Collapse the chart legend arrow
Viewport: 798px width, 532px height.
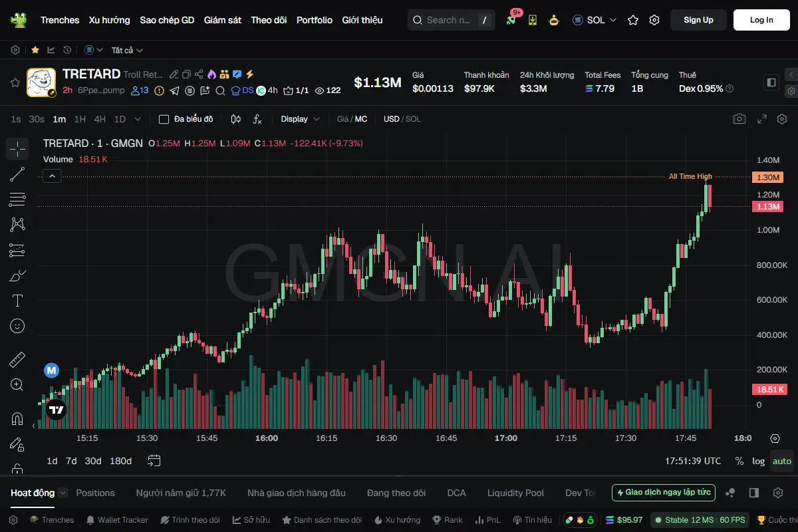52,176
